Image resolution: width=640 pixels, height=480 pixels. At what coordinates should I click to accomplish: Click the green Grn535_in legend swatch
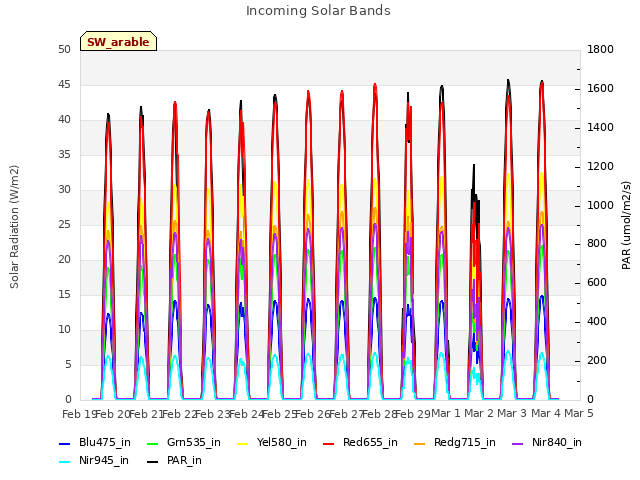click(x=152, y=444)
